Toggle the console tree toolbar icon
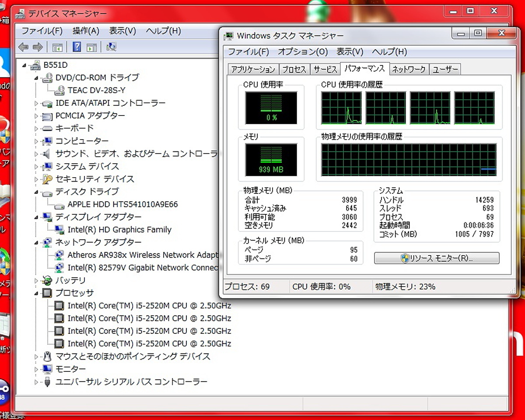Screen dimensions: 525x420 tap(57, 47)
